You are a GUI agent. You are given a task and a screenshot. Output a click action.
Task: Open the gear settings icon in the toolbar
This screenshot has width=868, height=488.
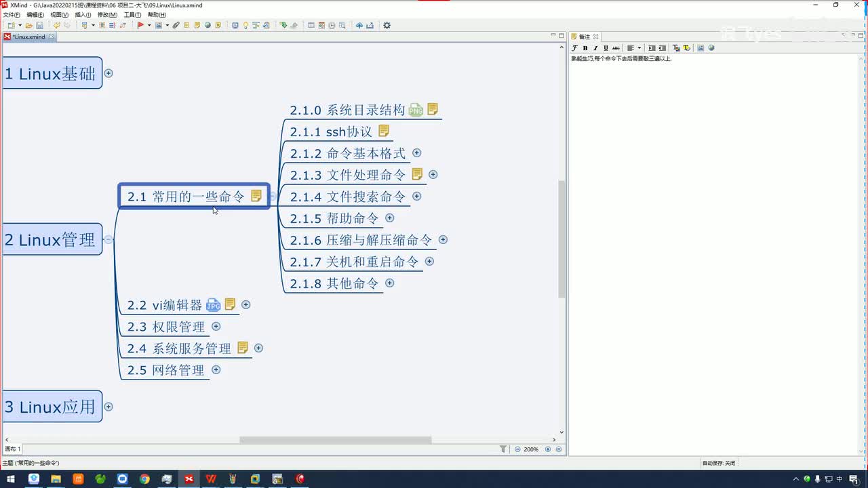point(387,26)
